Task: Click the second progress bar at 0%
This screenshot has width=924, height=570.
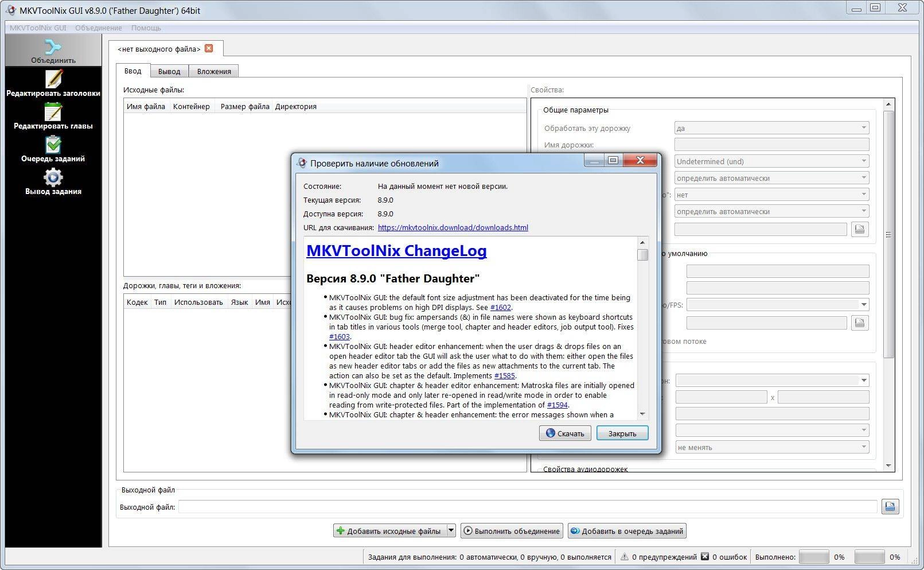Action: (x=869, y=556)
